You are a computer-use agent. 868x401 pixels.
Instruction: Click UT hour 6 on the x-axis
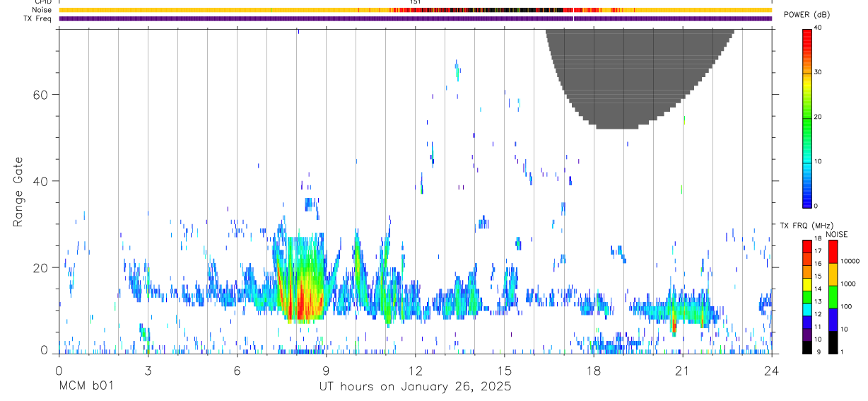click(237, 371)
